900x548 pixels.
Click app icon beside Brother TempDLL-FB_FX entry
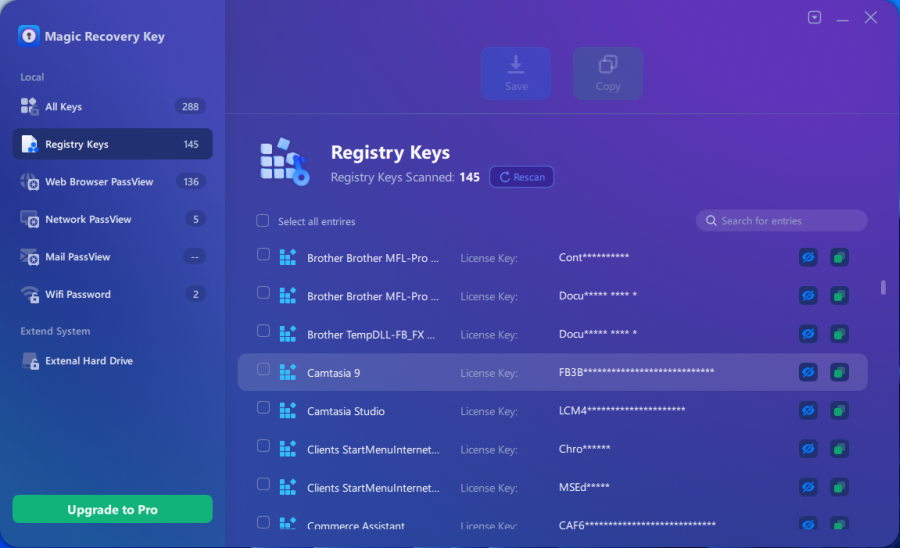coord(288,334)
